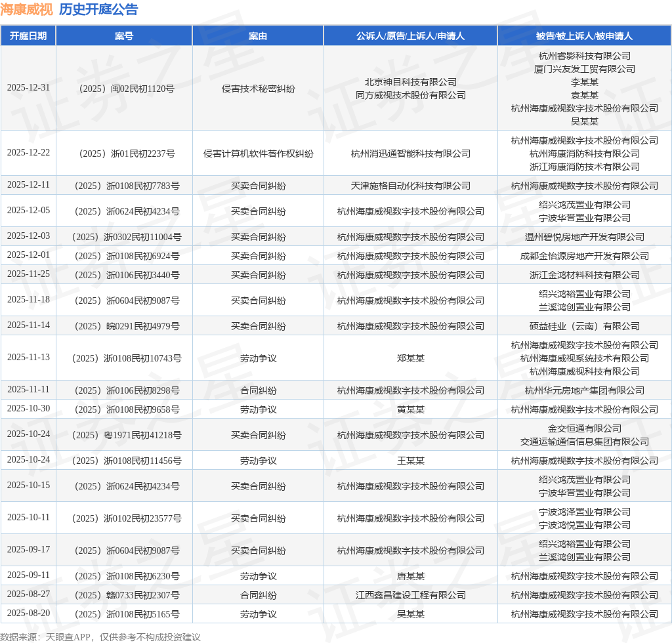Click the 历史开庭公告 heading
The width and height of the screenshot is (672, 643).
(98, 9)
